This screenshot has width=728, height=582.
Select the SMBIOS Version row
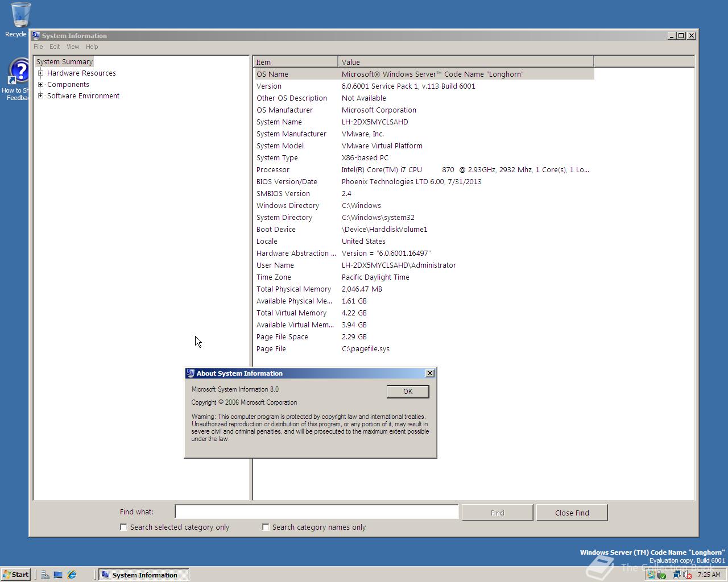[x=424, y=194]
